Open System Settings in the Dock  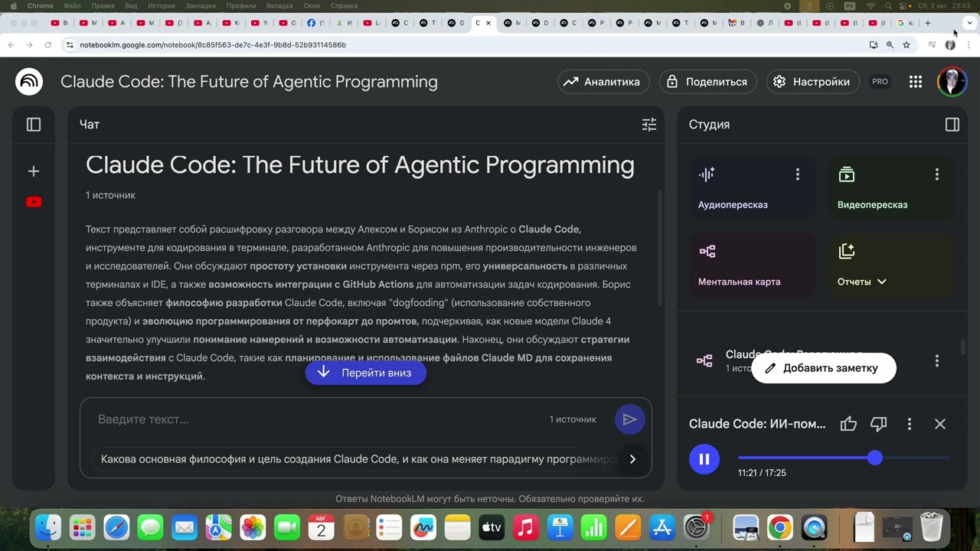697,527
